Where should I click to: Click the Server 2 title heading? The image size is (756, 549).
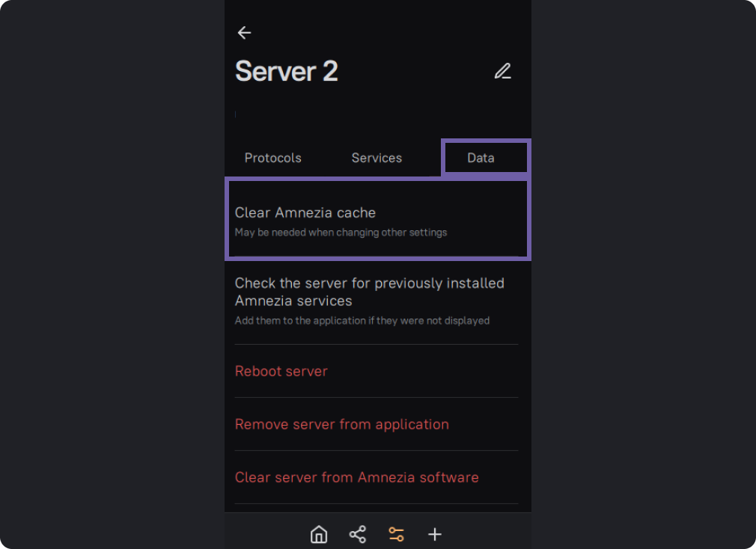(x=287, y=72)
